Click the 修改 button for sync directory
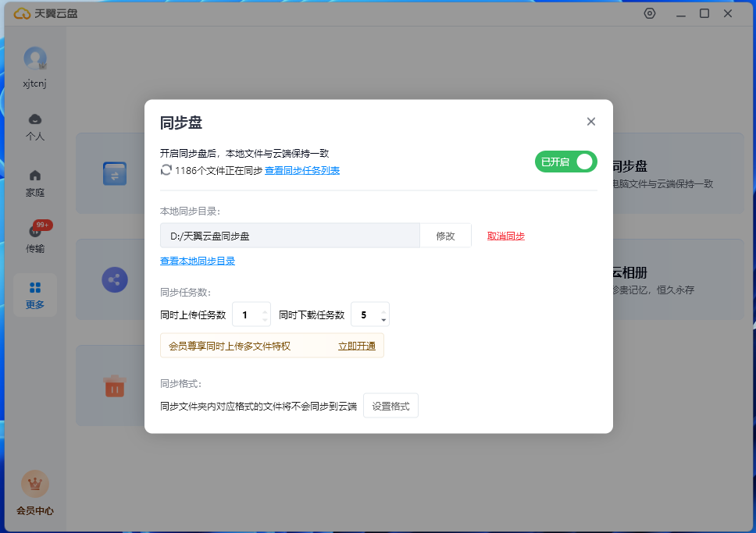This screenshot has height=533, width=756. point(445,236)
